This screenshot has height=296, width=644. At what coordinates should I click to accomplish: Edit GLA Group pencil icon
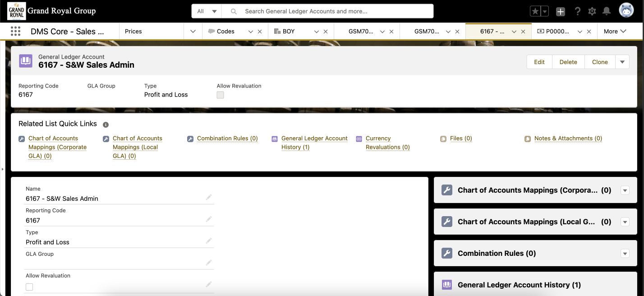pos(209,263)
